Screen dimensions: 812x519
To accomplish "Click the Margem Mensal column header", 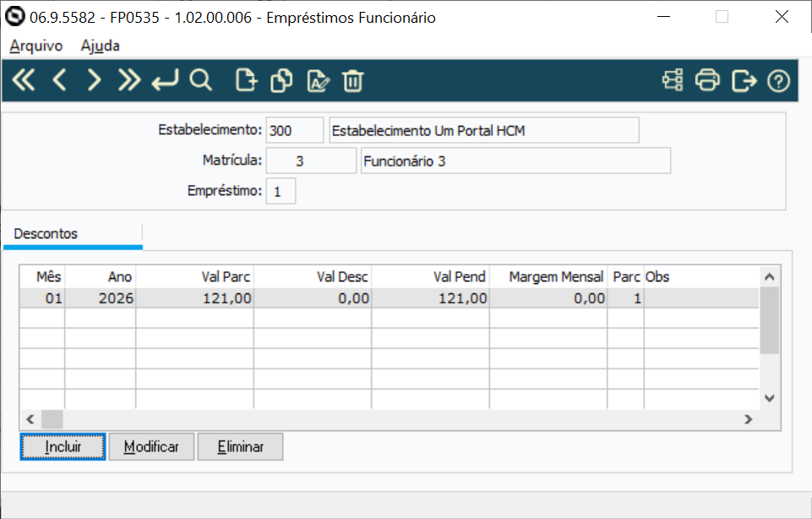I will click(x=548, y=276).
